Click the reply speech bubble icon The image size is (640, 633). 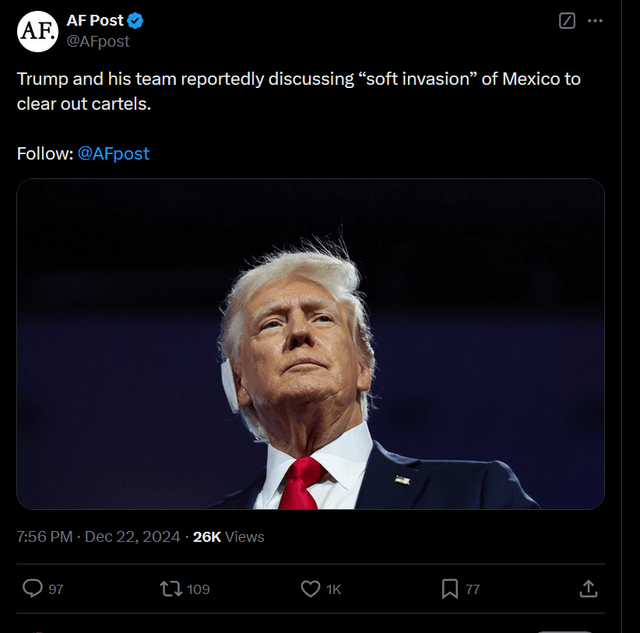(32, 589)
